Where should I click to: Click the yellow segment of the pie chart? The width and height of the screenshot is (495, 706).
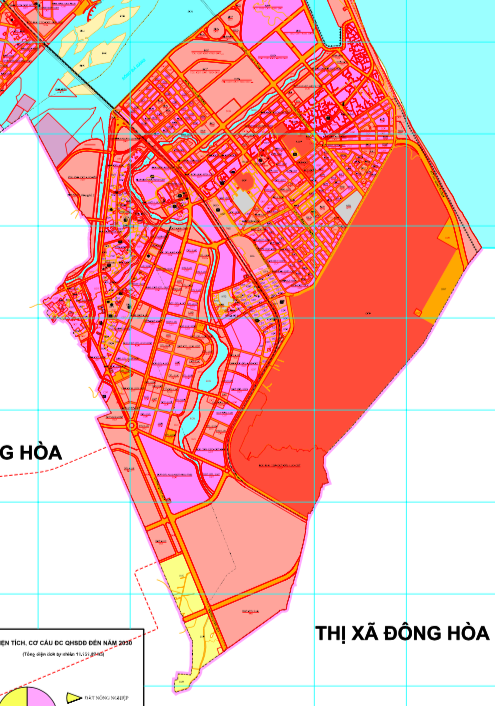point(16,698)
